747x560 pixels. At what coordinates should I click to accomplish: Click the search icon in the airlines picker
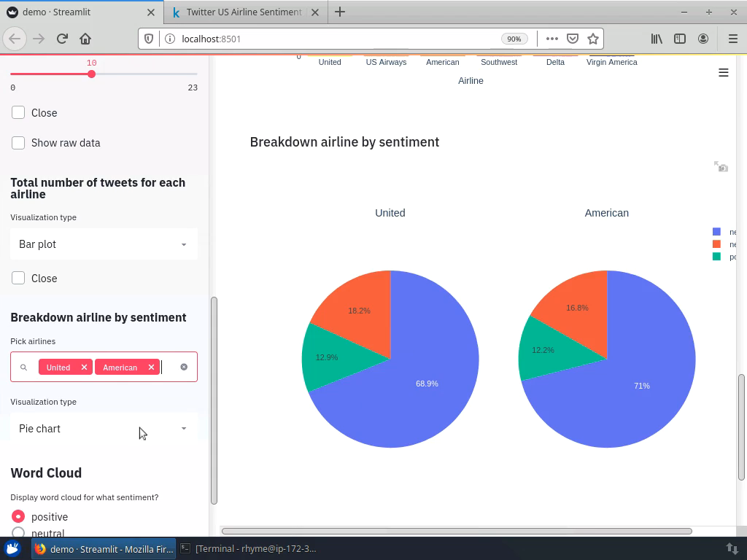pyautogui.click(x=23, y=367)
